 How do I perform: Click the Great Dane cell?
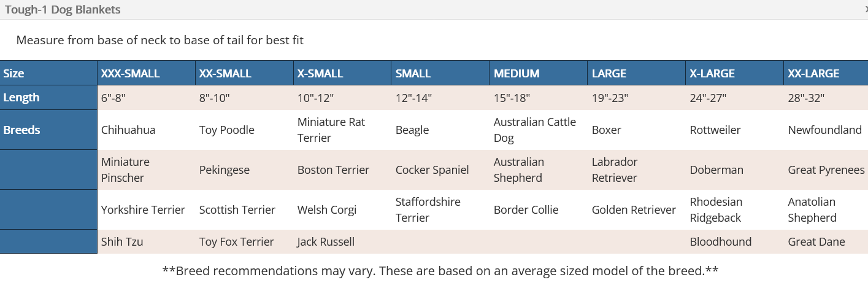[x=826, y=242]
